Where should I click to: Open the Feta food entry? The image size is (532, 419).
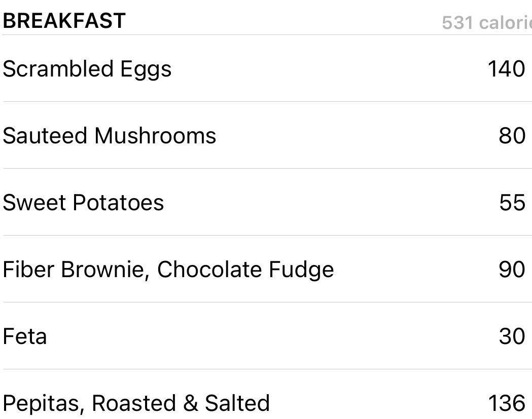coord(25,336)
